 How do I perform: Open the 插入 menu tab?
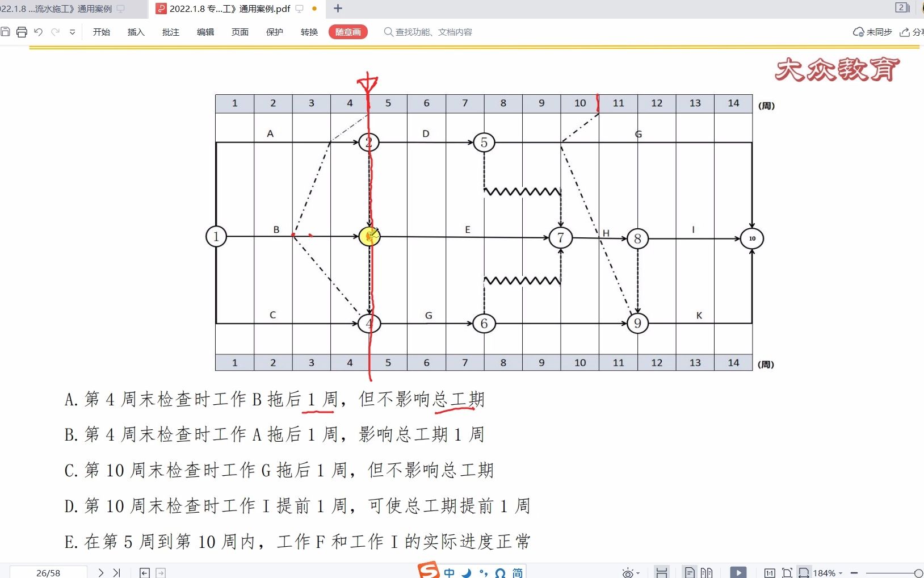coord(136,32)
